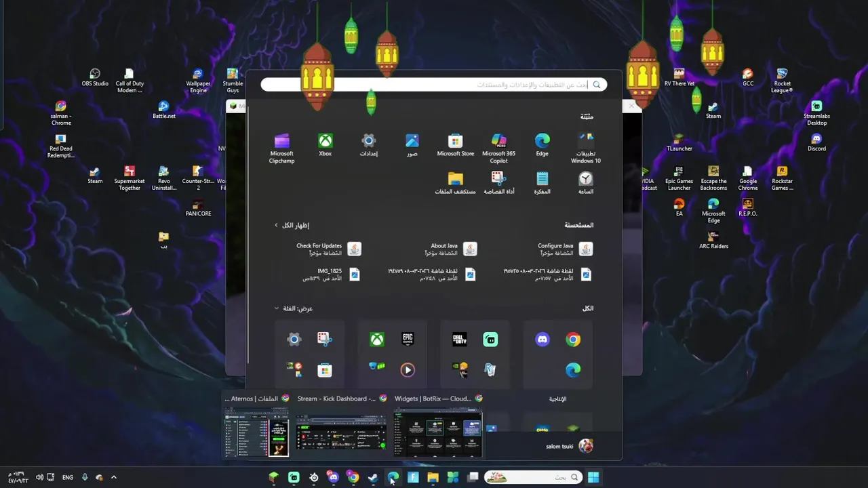
Task: Click the Windows Start button
Action: [x=593, y=477]
